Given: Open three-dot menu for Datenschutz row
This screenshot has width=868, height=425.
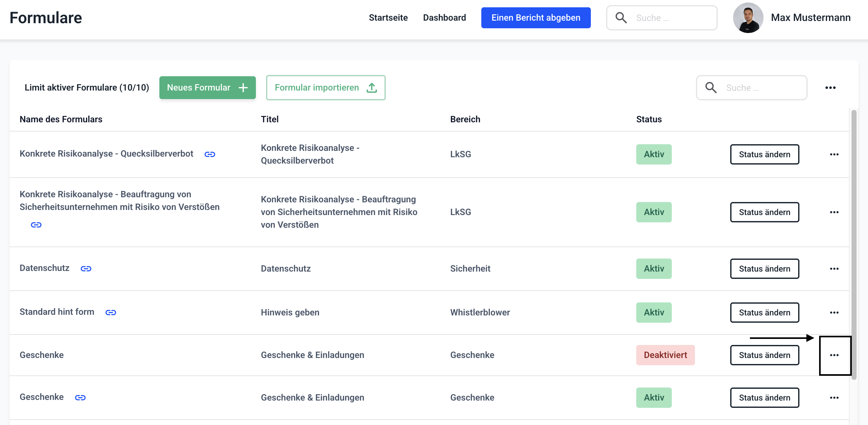Looking at the screenshot, I should coord(834,269).
